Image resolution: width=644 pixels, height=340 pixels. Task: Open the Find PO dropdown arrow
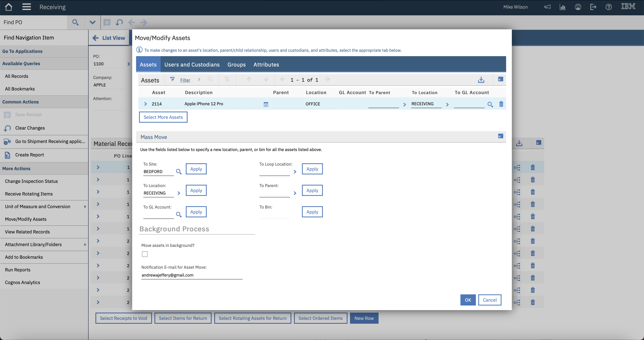pyautogui.click(x=92, y=22)
